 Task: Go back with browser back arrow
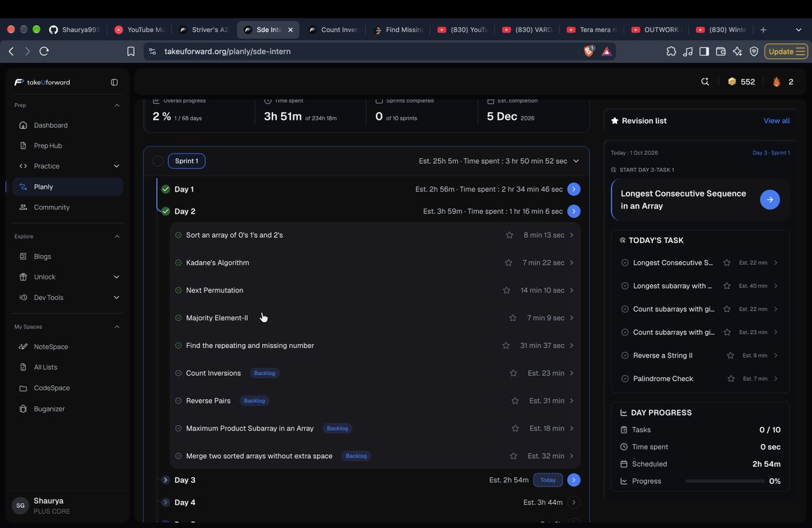pos(12,51)
